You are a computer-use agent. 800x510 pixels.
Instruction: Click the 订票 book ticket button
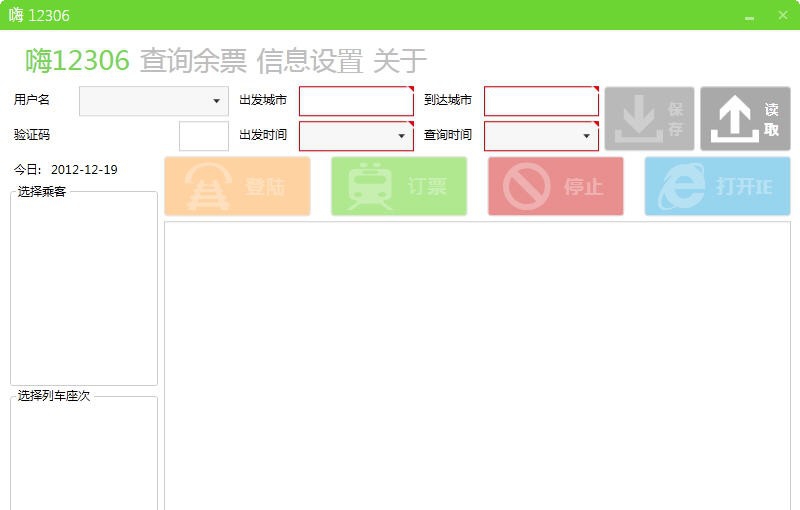coord(399,186)
